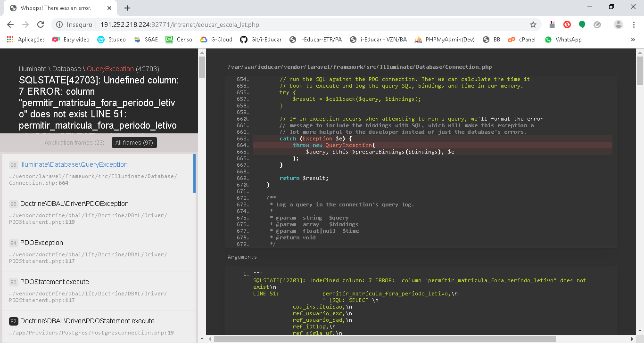Select frame 96 Illuminate\Database\QueryException
644x343 pixels.
(99, 173)
